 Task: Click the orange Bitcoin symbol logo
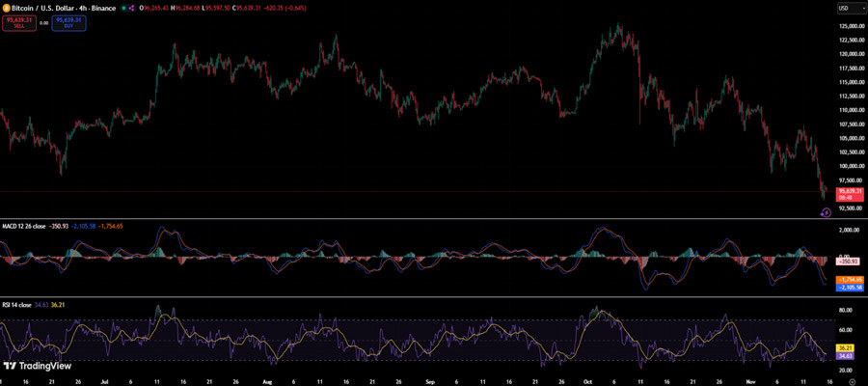(x=5, y=9)
